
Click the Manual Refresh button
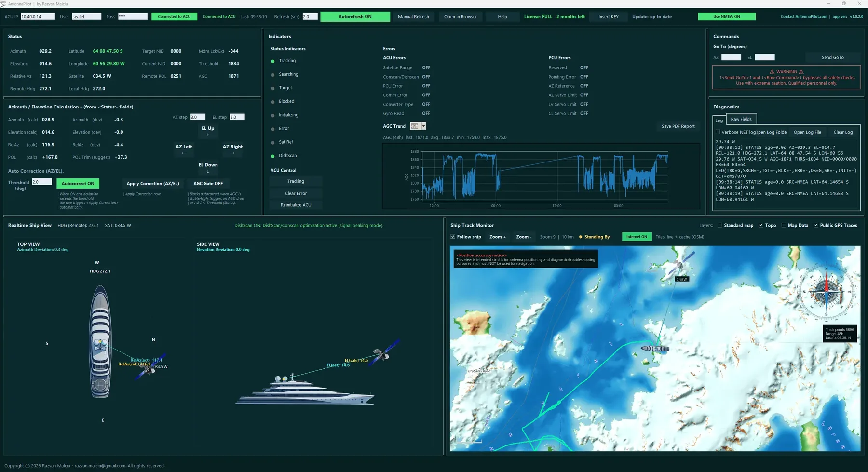[x=413, y=16]
